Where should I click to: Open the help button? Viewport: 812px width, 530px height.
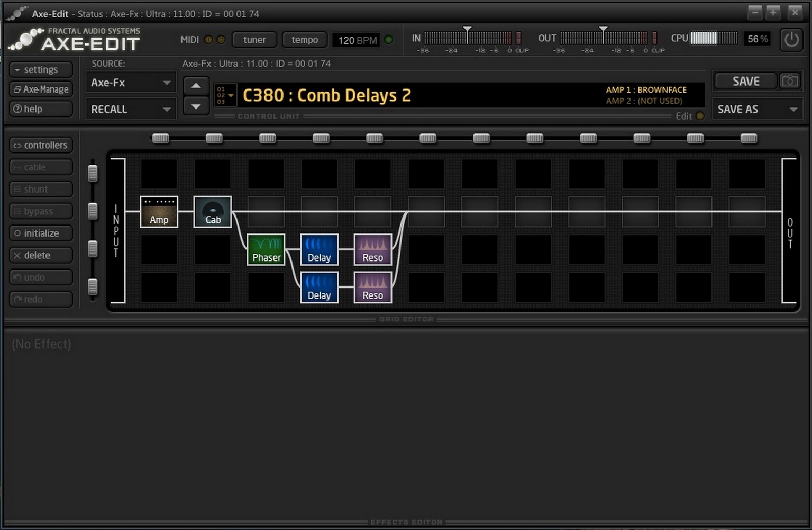(x=41, y=109)
